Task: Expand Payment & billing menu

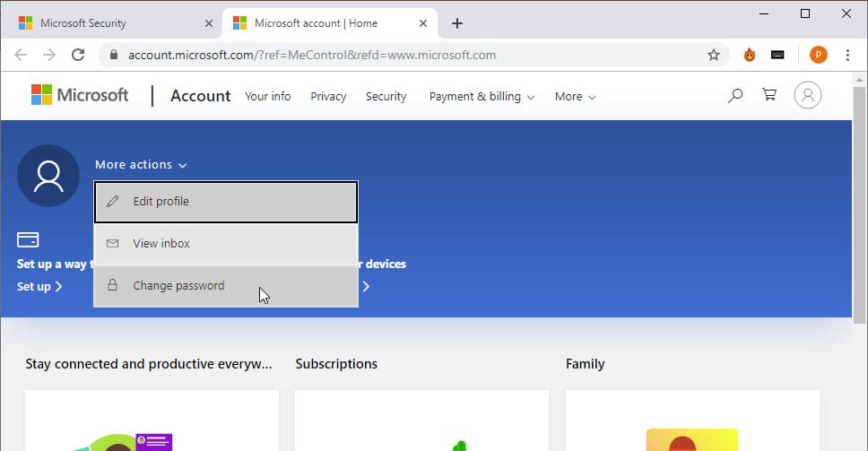Action: point(482,96)
